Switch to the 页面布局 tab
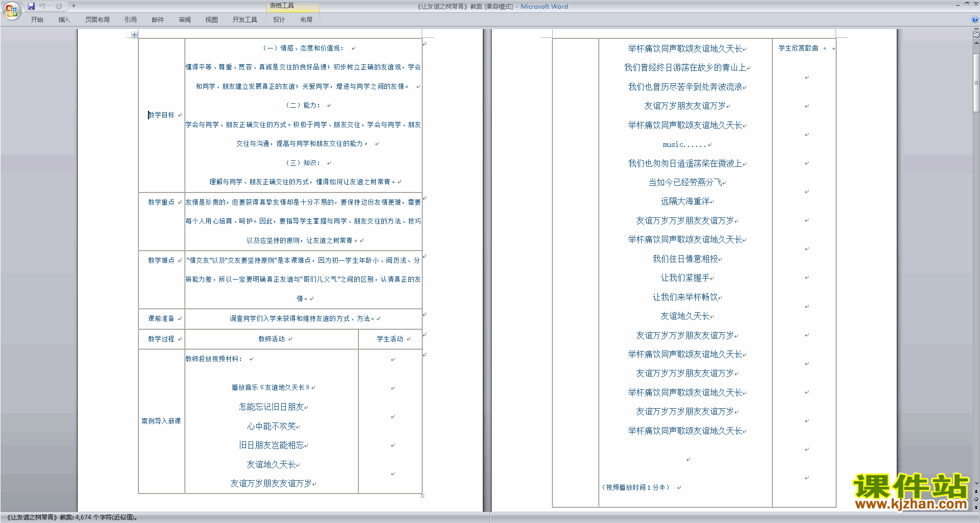980x523 pixels. point(97,19)
